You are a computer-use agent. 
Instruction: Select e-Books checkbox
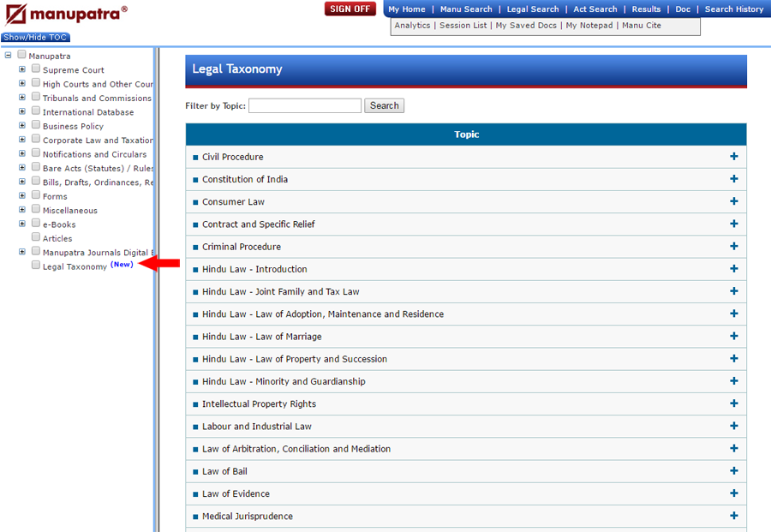36,223
